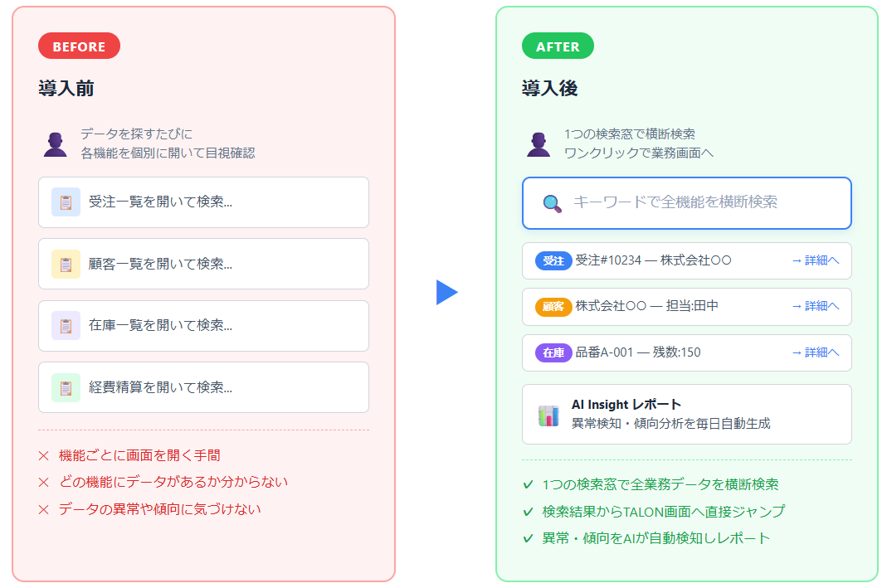The width and height of the screenshot is (887, 588).
Task: Select the blue 受注 tag badge
Action: tap(553, 260)
